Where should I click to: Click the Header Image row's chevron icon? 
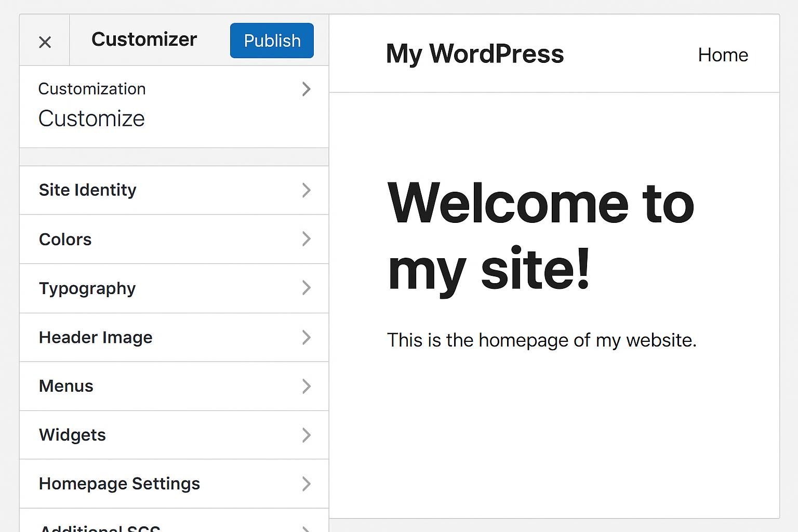(x=306, y=337)
